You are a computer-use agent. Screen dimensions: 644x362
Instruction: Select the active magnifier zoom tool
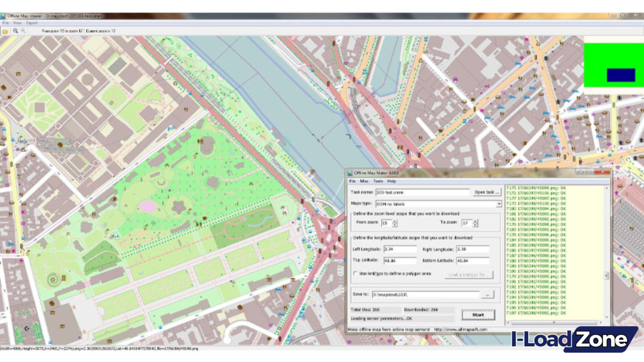click(14, 29)
